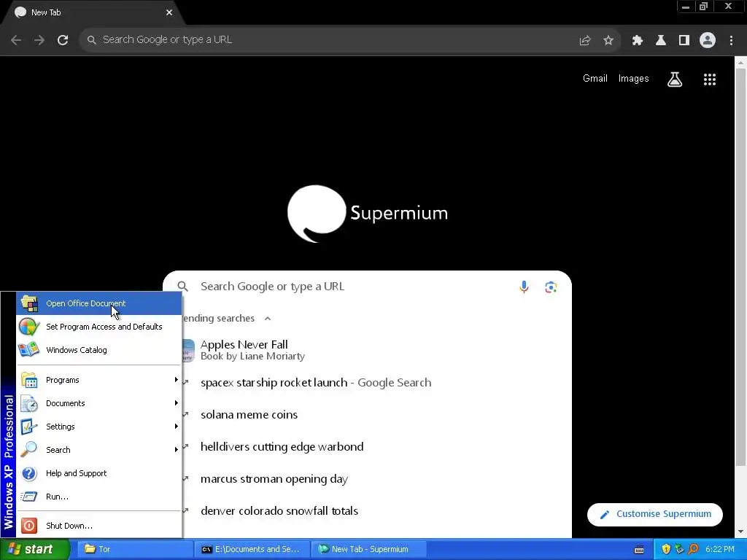Click the Supermium logo
Image resolution: width=747 pixels, height=560 pixels.
[368, 214]
